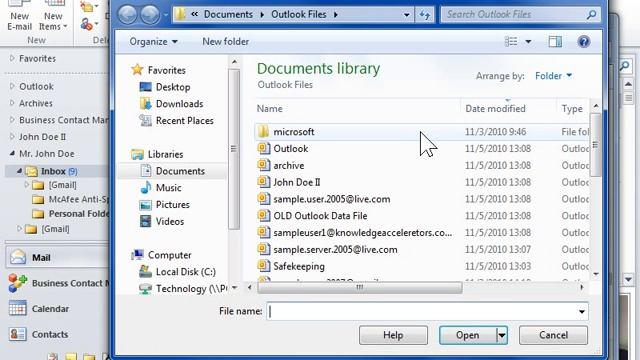The width and height of the screenshot is (640, 360).
Task: Sort by the Type column header
Action: tap(572, 109)
